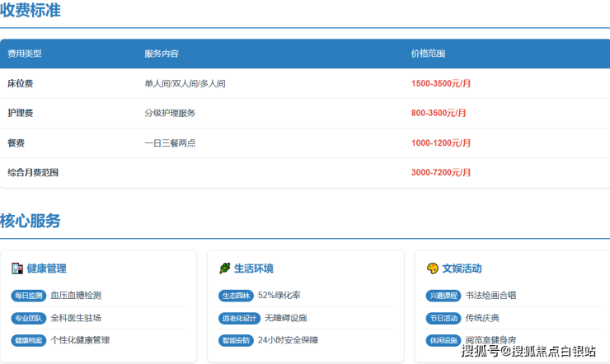The width and height of the screenshot is (610, 364).
Task: Click the 3000-7200元/月 total monthly price
Action: (x=441, y=172)
